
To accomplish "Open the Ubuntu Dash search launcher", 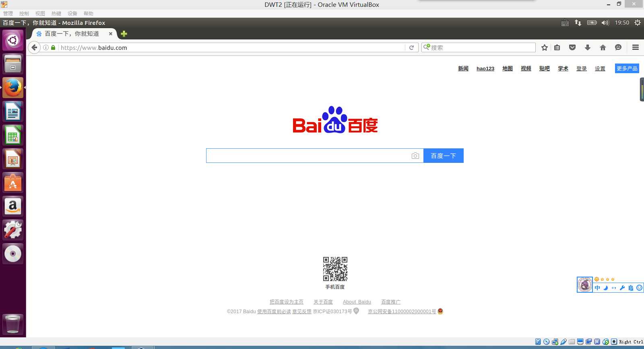I will click(x=13, y=40).
